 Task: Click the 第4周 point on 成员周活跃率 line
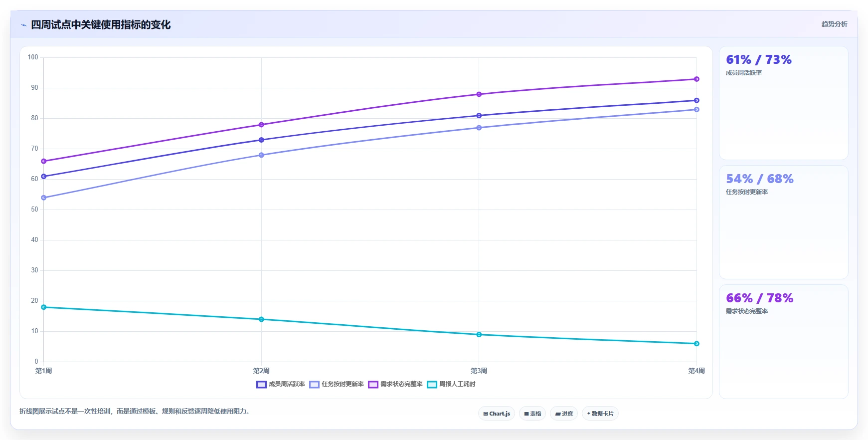click(696, 100)
